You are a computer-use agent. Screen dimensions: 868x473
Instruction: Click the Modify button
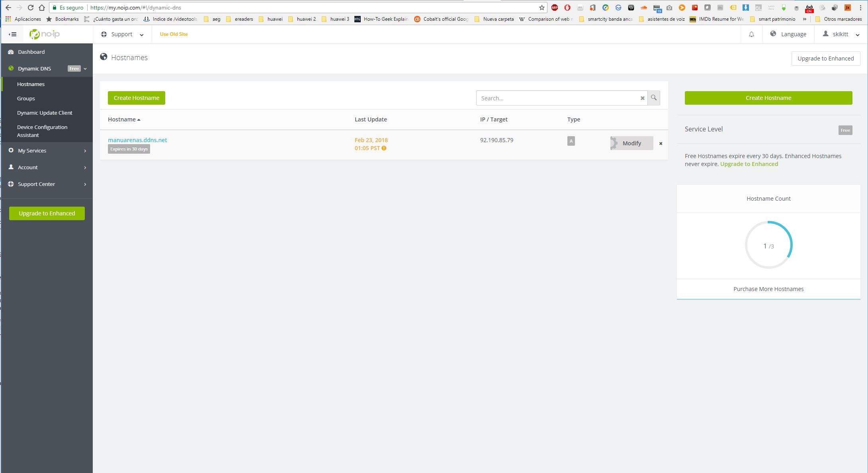pyautogui.click(x=631, y=143)
